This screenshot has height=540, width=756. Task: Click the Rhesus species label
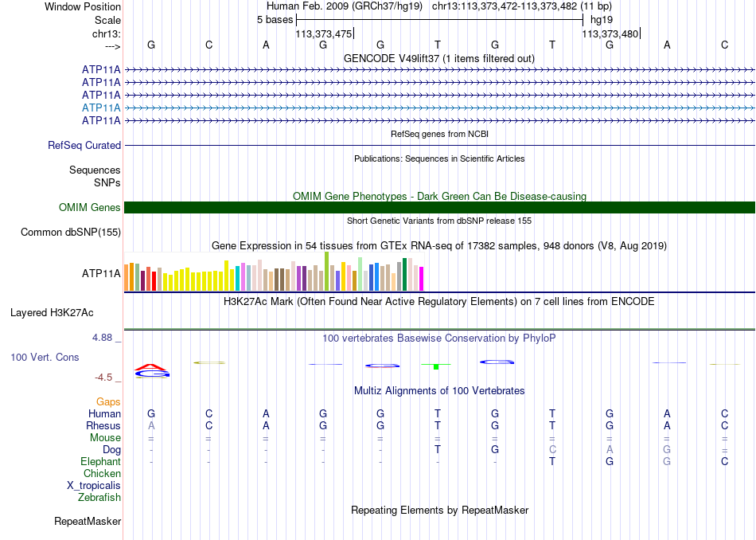click(103, 425)
